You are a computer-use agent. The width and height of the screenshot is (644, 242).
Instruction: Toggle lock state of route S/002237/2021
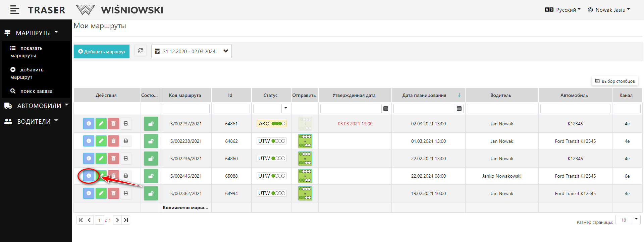[x=151, y=124]
